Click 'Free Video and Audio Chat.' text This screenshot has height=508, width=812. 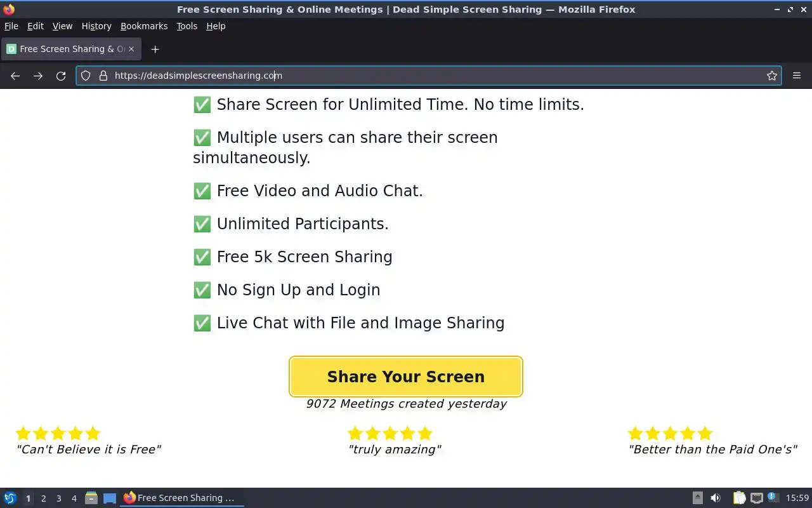click(320, 190)
